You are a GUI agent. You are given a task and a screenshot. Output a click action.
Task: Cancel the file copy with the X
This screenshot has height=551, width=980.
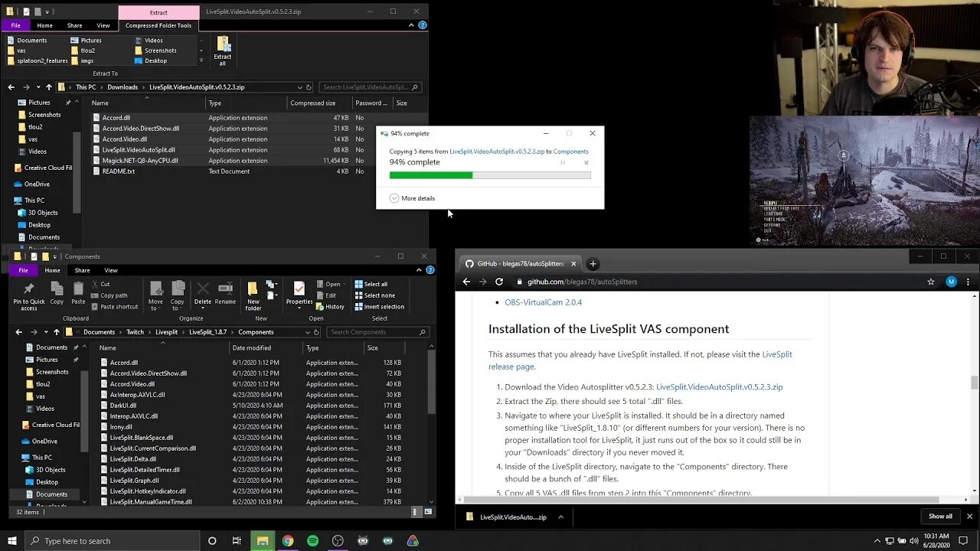click(586, 162)
